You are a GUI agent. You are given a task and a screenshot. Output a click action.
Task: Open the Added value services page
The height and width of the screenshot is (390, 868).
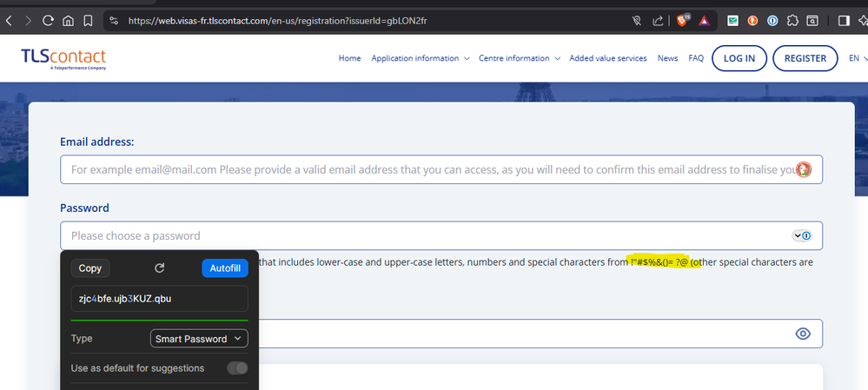[x=608, y=58]
